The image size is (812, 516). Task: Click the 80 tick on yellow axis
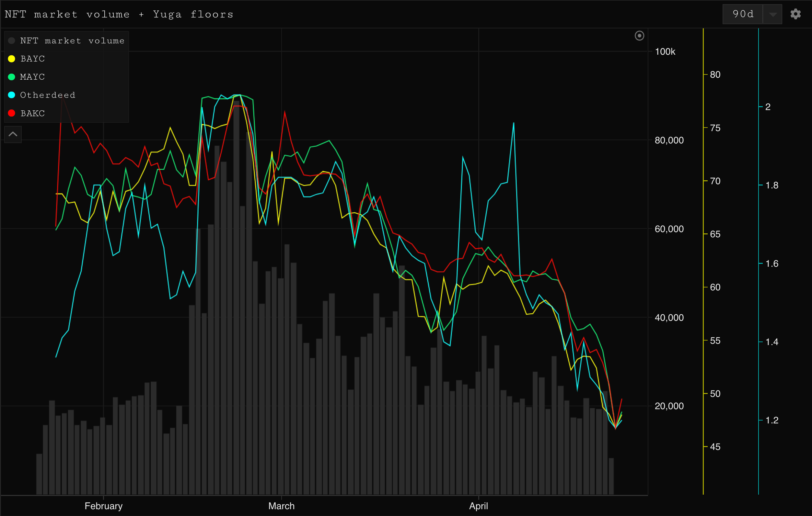715,74
